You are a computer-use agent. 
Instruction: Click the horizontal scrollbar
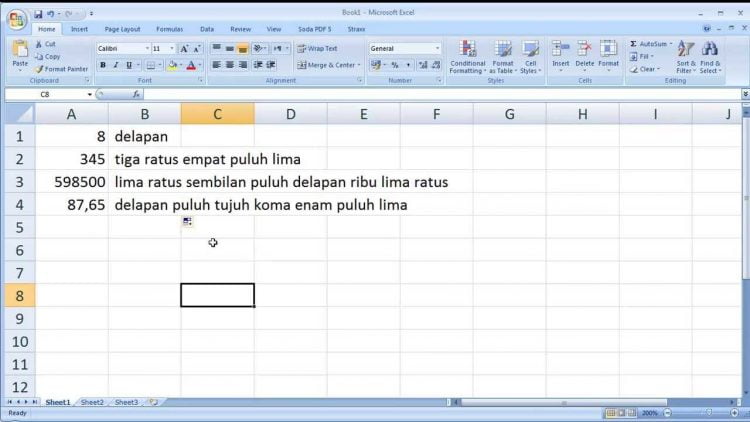(563, 402)
